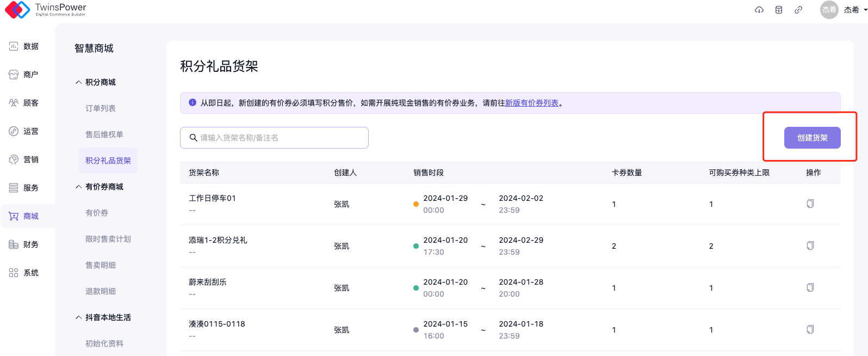Screen dimensions: 868x356
Task: Click copy icon for 溱溱0115-0118 row
Action: click(x=810, y=329)
